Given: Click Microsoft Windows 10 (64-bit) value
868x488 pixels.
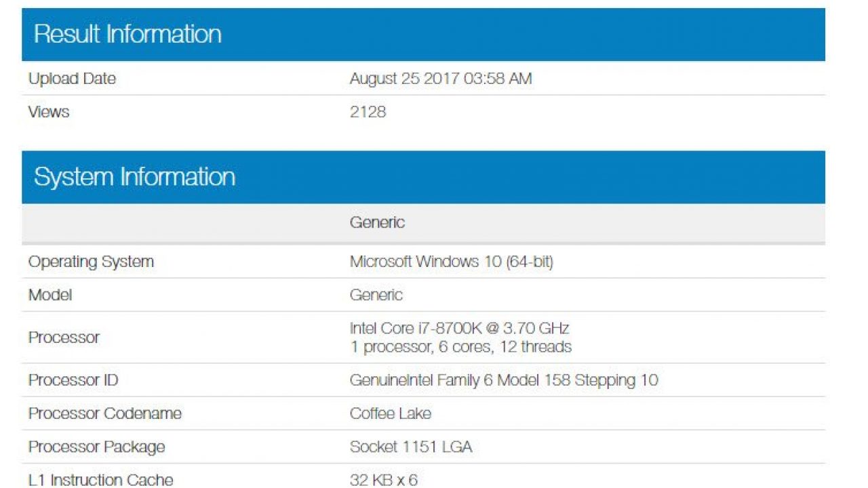Looking at the screenshot, I should tap(452, 262).
